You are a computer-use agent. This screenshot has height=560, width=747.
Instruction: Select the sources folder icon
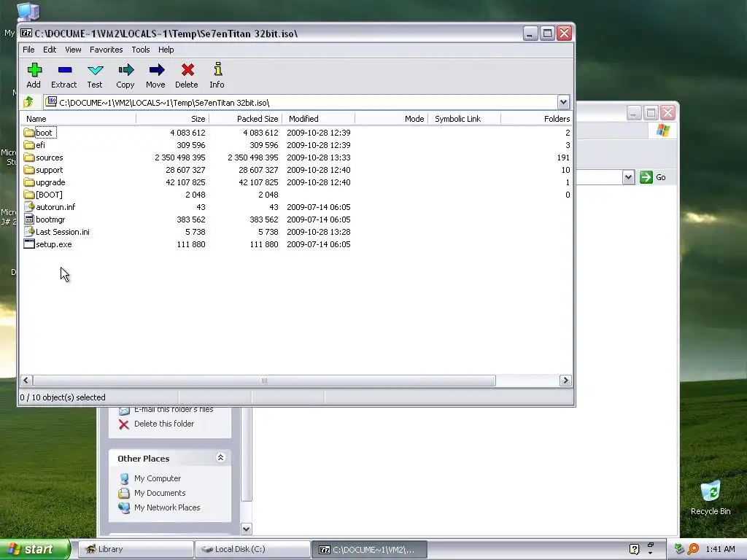click(x=29, y=157)
